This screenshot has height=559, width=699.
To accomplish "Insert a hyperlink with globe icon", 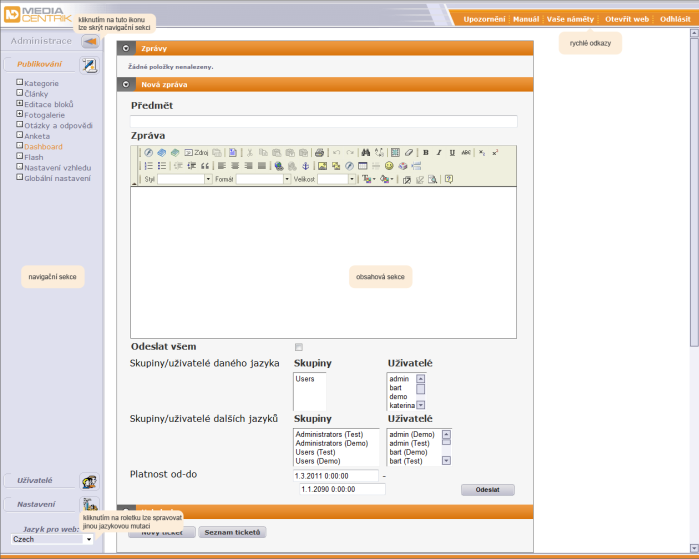I will click(x=279, y=166).
